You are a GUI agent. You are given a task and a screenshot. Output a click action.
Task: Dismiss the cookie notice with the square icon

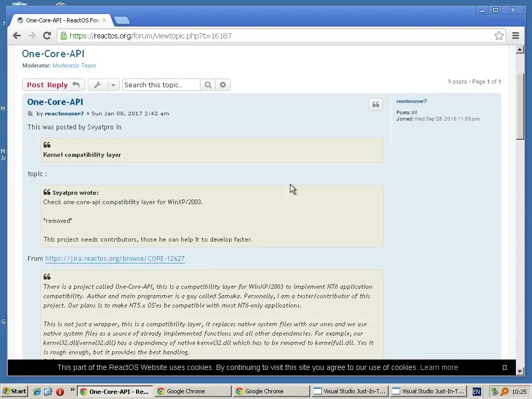coord(504,367)
